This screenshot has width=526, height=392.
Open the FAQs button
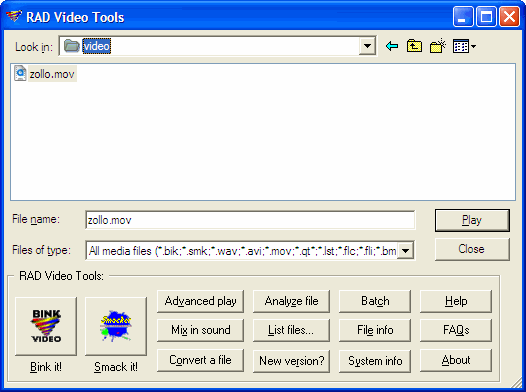456,330
